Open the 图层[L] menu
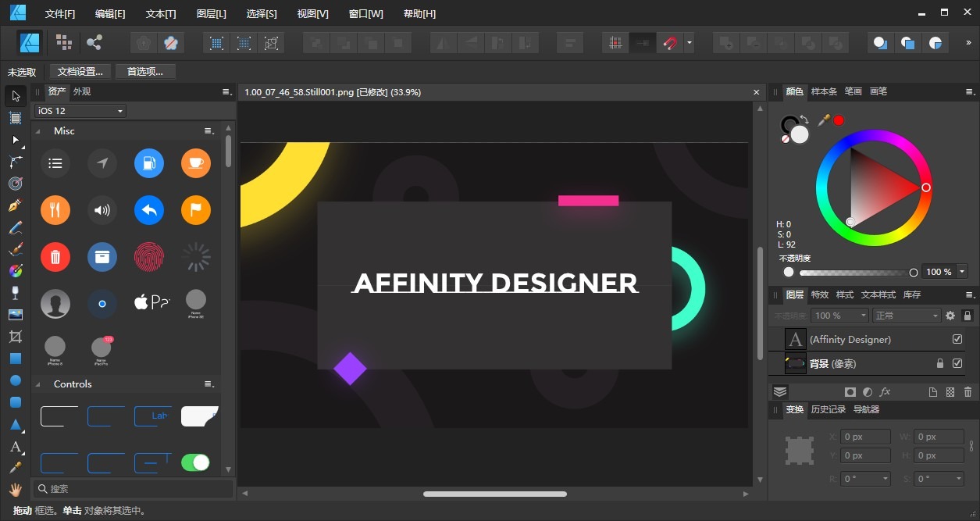980x521 pixels. coord(212,14)
